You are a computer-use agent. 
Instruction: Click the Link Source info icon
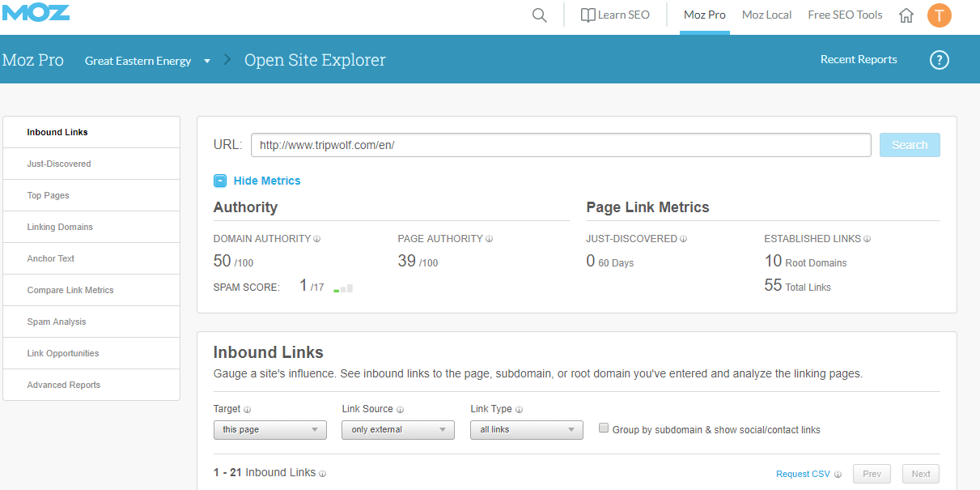click(x=401, y=410)
